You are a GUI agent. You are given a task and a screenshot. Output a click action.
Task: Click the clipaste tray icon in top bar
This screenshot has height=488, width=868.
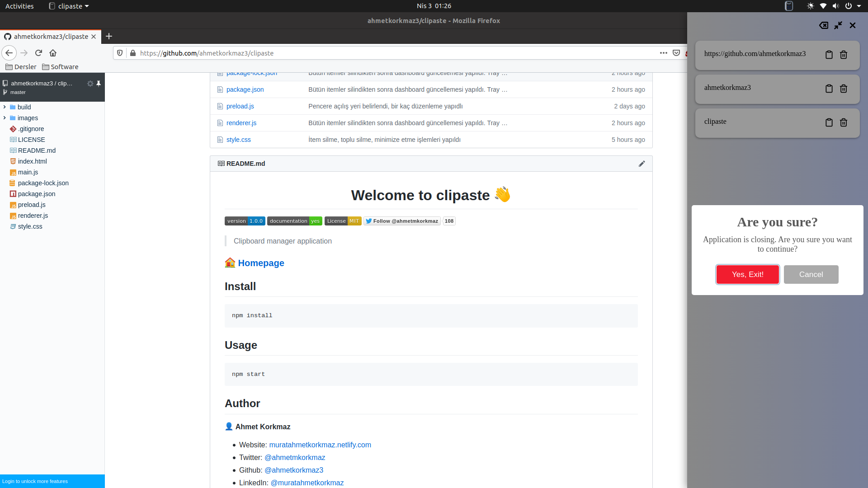click(789, 6)
